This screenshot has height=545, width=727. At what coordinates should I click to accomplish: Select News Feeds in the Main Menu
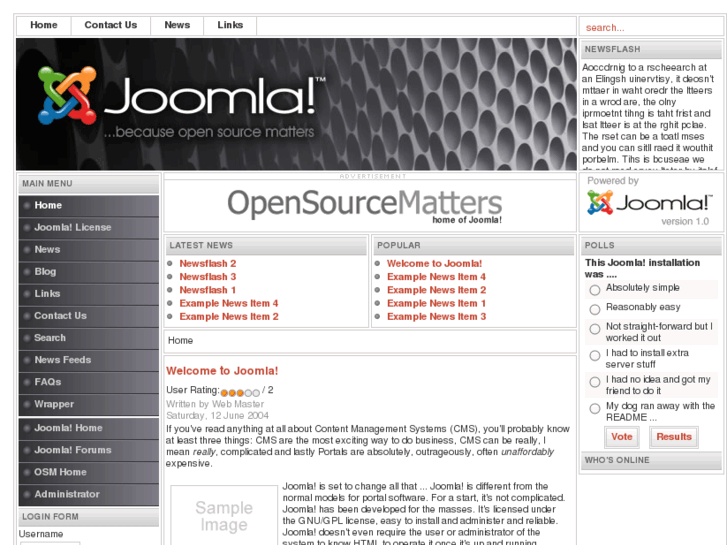point(89,360)
